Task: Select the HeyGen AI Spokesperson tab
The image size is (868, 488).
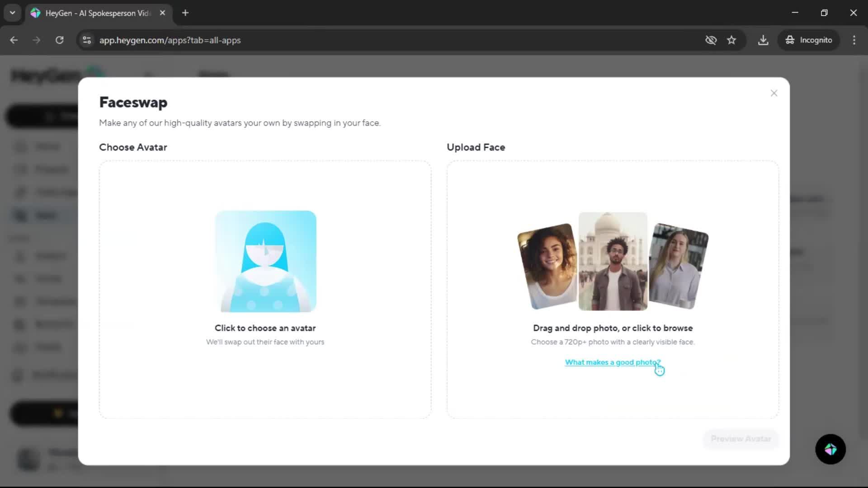Action: [x=97, y=13]
